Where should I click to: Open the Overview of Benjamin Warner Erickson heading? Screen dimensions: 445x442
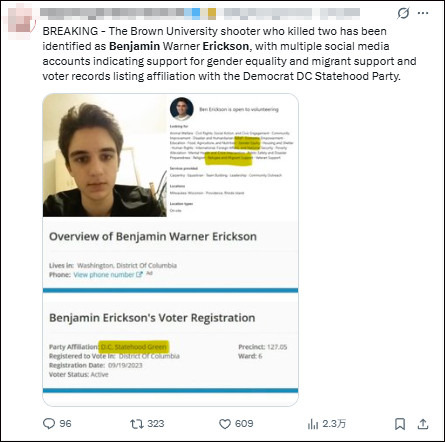[153, 237]
